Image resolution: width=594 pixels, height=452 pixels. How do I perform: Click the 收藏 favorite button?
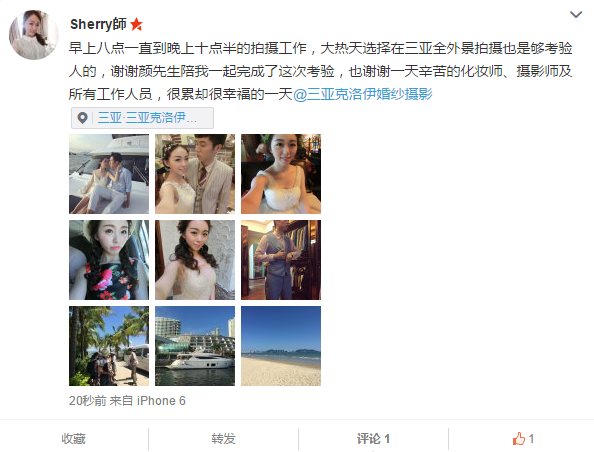[73, 439]
